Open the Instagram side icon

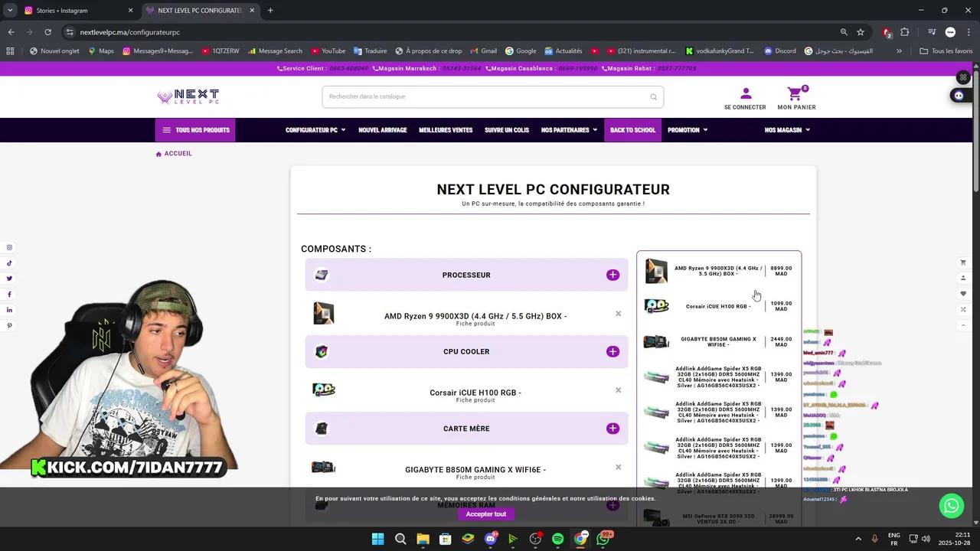click(9, 247)
